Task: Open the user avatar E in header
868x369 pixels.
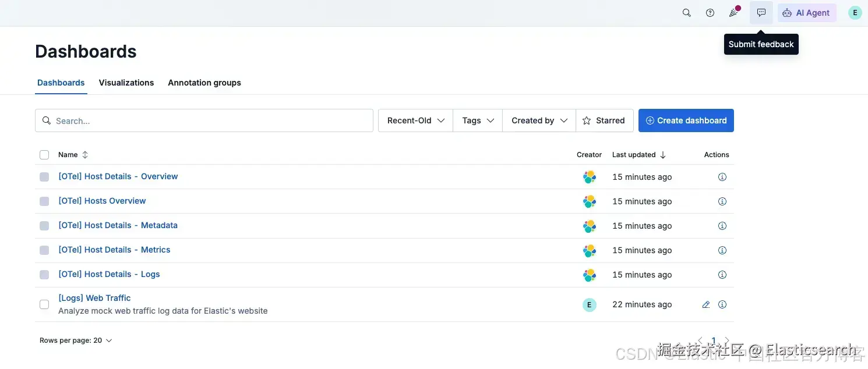Action: (x=855, y=13)
